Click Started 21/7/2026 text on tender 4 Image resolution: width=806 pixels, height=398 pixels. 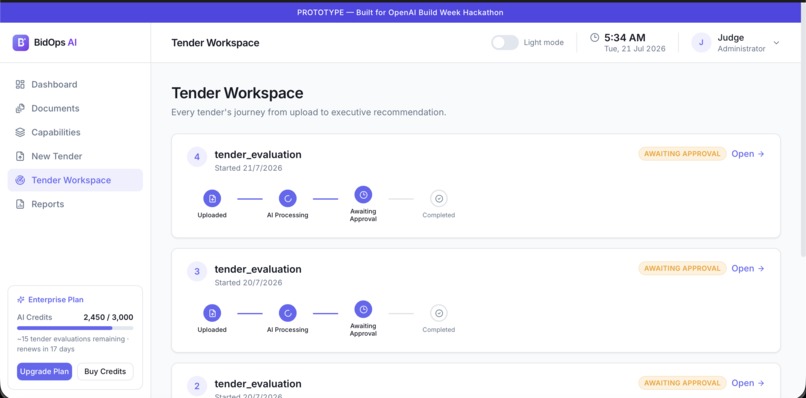click(248, 168)
